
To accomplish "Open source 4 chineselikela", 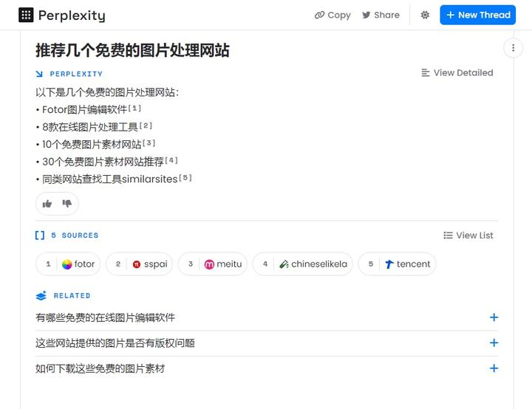I will click(x=303, y=264).
